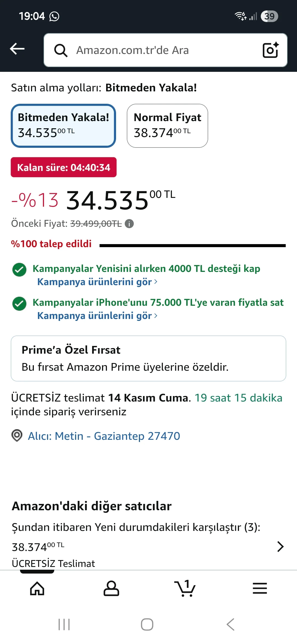Expand other sellers comparison chevron
The height and width of the screenshot is (644, 297).
coord(280,547)
